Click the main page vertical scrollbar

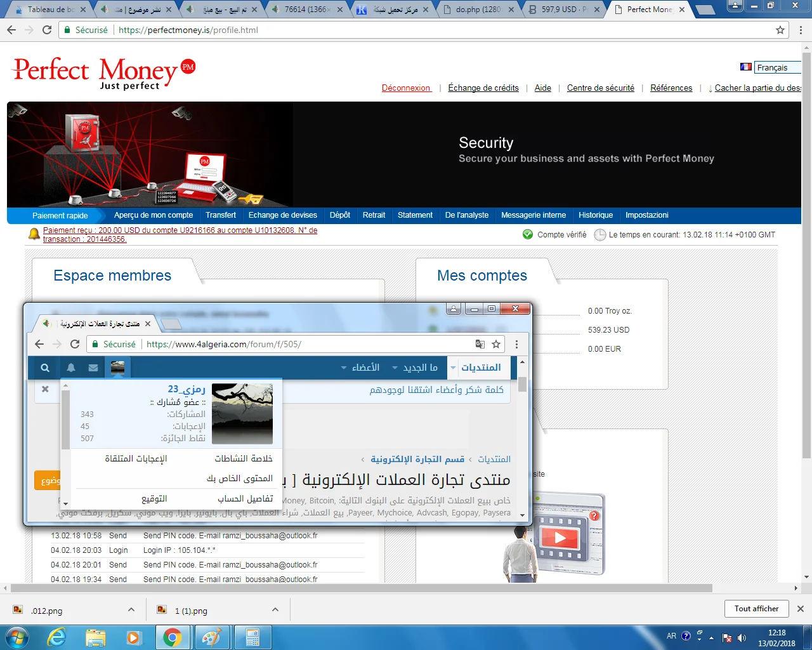pos(806,254)
